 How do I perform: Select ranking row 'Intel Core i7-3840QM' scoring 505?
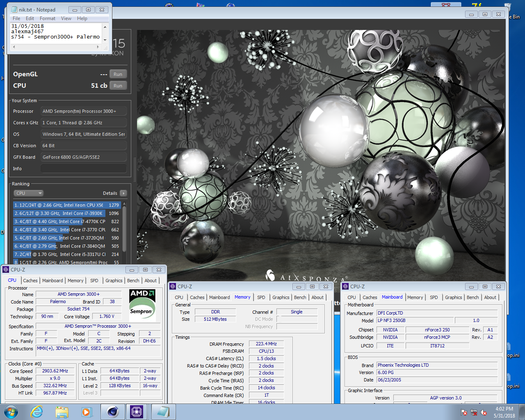point(67,246)
